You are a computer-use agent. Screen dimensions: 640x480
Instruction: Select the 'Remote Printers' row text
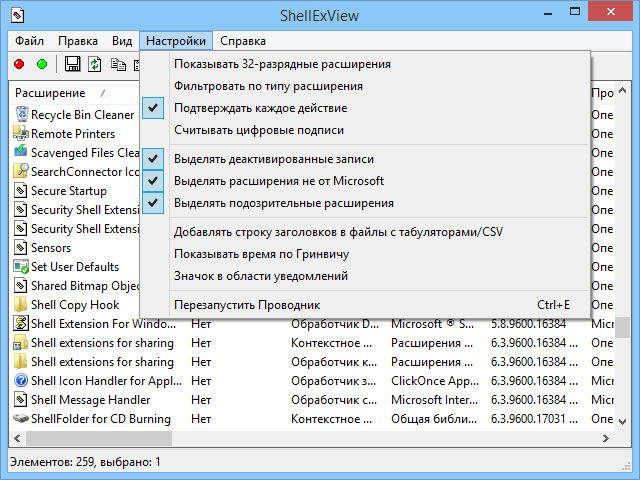(73, 134)
